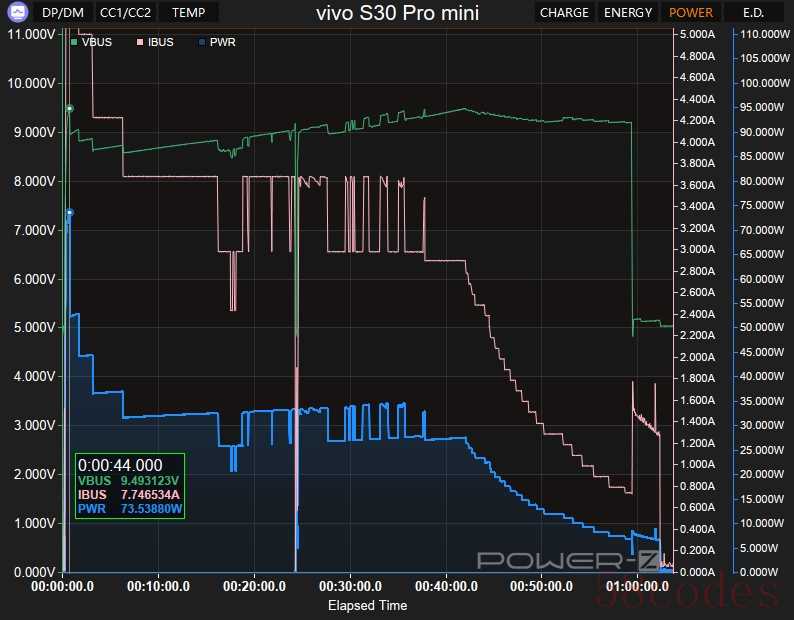Switch to the DP/DM tab
Image resolution: width=794 pixels, height=620 pixels.
(x=63, y=13)
